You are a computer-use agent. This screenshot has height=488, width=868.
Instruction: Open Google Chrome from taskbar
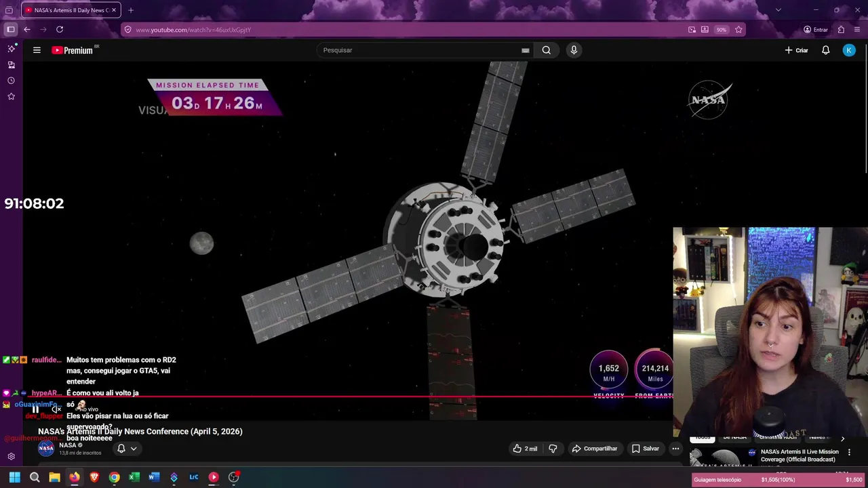tap(114, 477)
